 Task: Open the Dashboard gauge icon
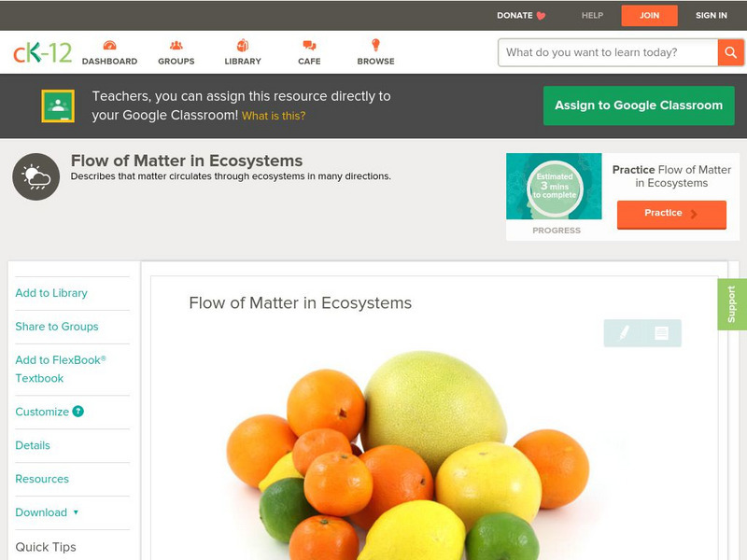[x=109, y=45]
